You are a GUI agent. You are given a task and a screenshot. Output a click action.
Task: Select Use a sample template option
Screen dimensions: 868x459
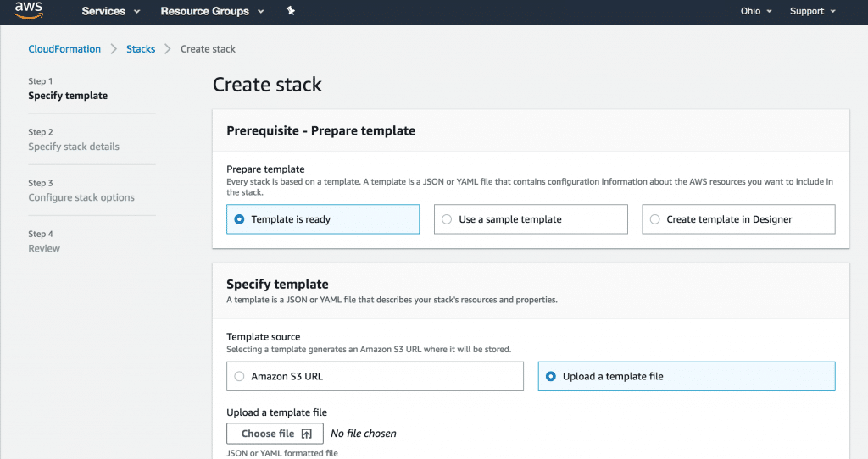tap(531, 219)
